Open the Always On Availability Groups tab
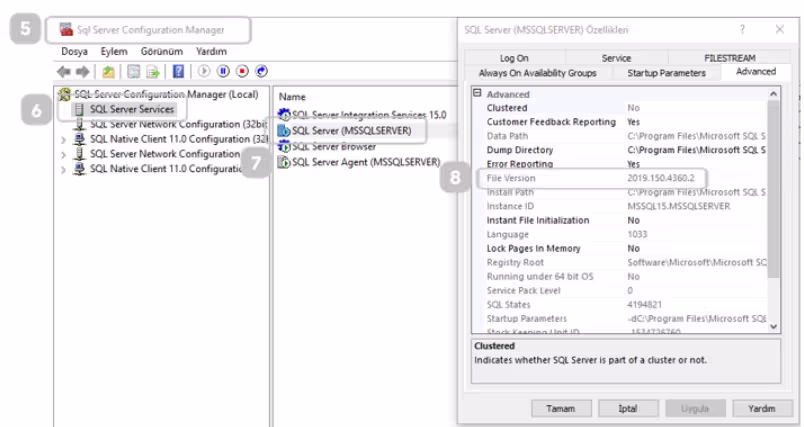 tap(537, 73)
